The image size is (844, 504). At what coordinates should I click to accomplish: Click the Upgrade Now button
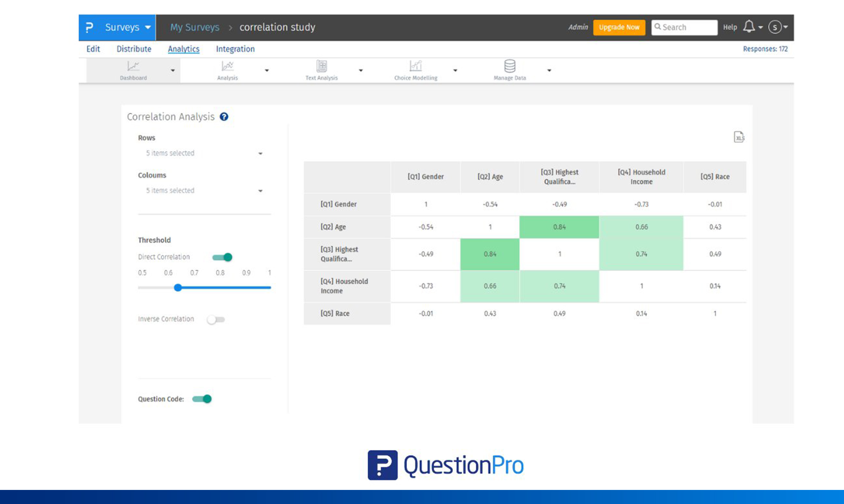pos(619,27)
